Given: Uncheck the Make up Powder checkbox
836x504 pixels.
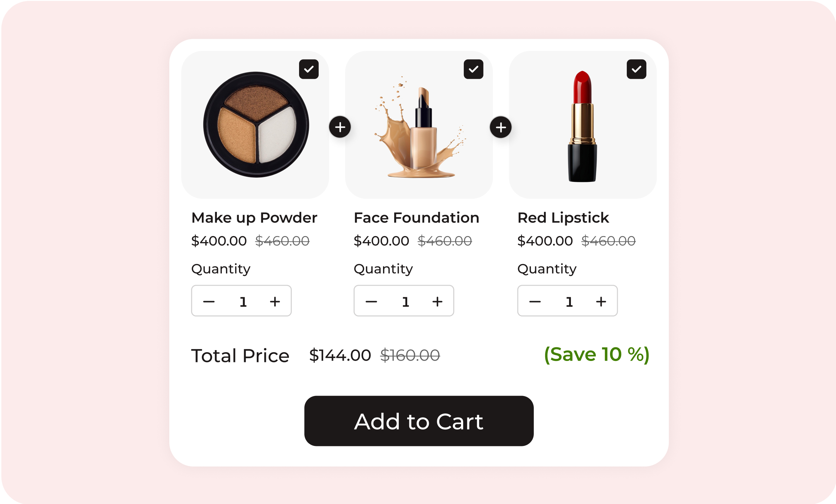Looking at the screenshot, I should (x=309, y=69).
